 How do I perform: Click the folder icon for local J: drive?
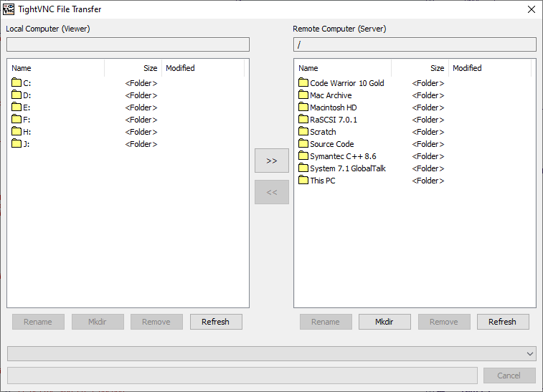click(16, 143)
